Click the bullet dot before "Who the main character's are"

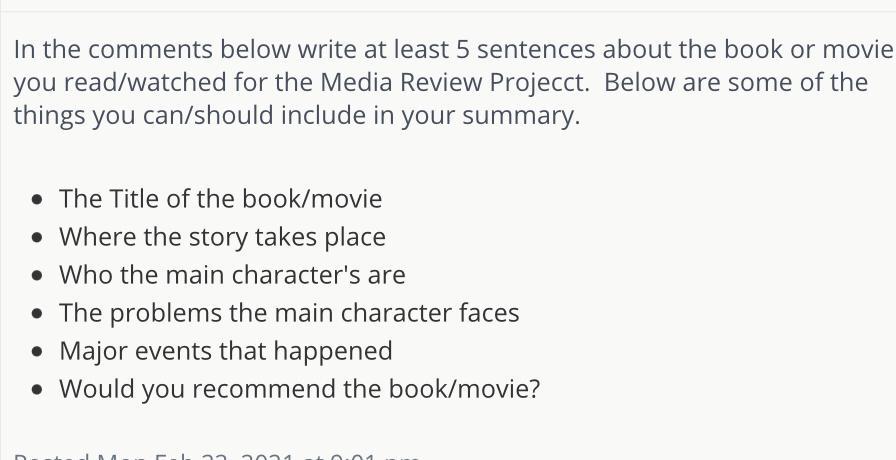pyautogui.click(x=38, y=275)
